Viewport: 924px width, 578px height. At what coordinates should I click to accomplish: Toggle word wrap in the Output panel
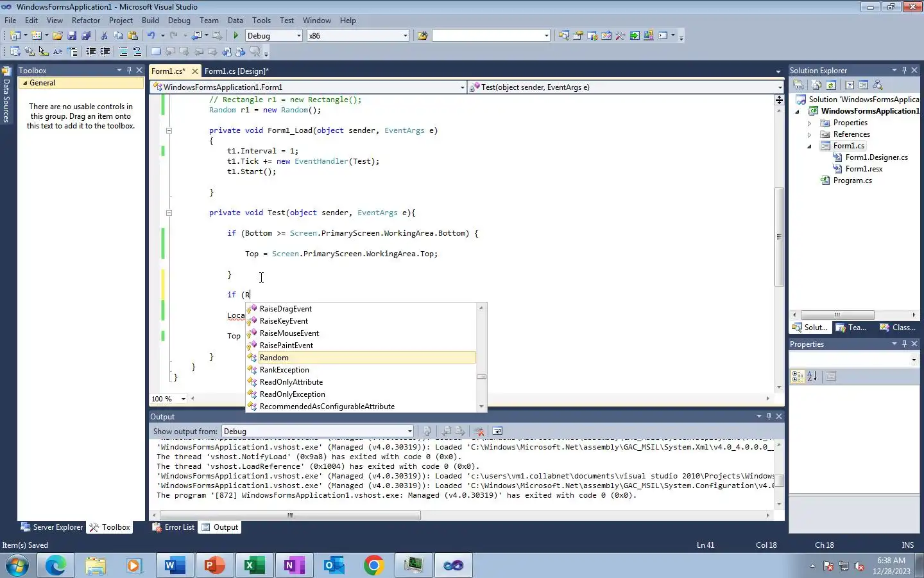point(497,432)
